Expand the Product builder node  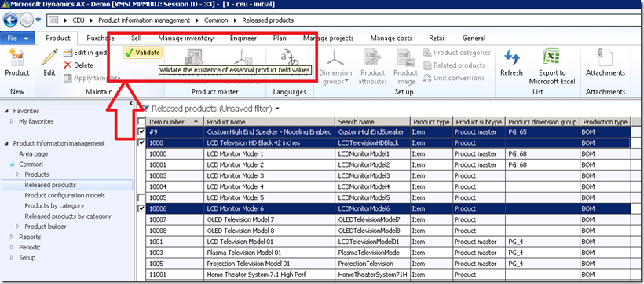click(x=18, y=227)
